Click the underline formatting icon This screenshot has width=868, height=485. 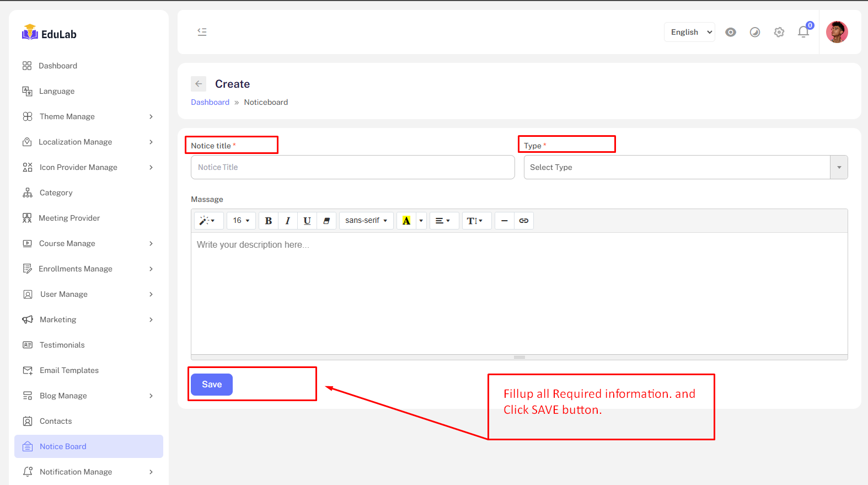pyautogui.click(x=307, y=221)
